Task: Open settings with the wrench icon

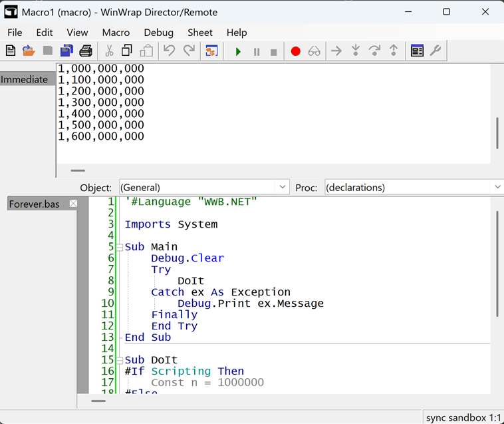Action: point(436,51)
